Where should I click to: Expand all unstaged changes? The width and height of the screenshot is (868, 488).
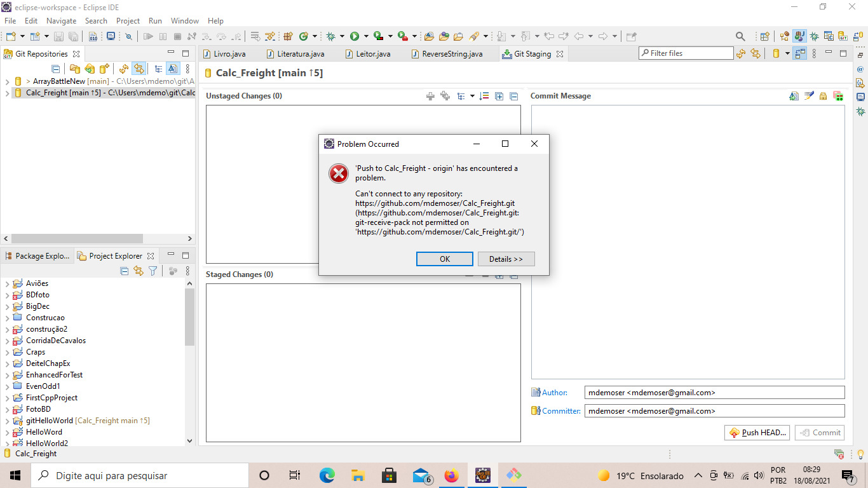pos(499,96)
